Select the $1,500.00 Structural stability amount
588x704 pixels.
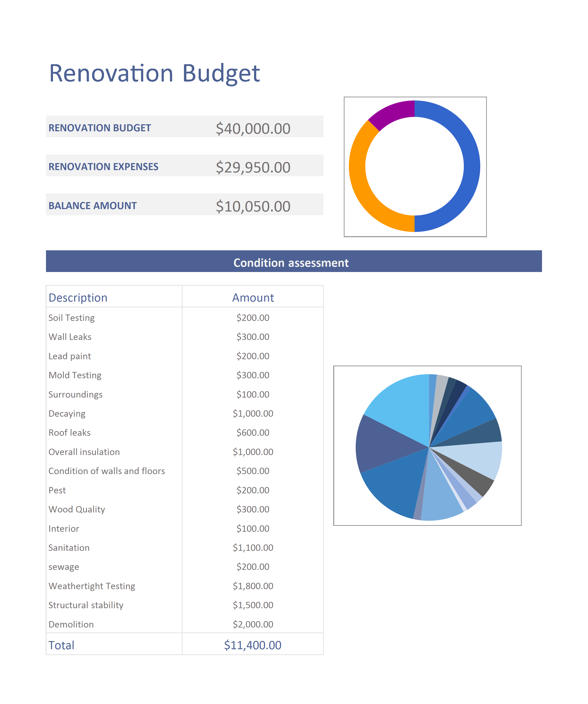[x=253, y=605]
